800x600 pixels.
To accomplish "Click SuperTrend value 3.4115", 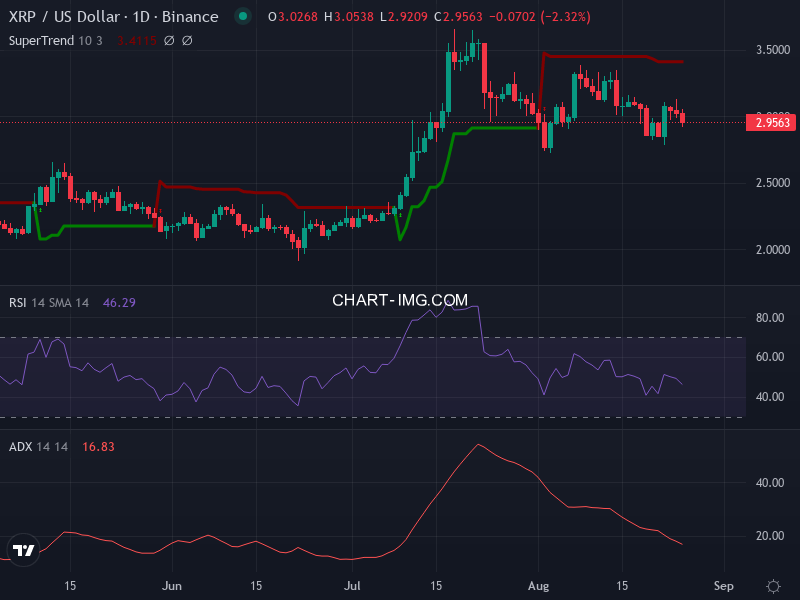I will click(x=137, y=41).
